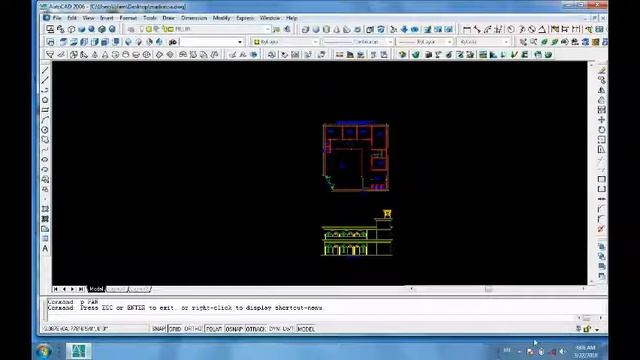The height and width of the screenshot is (360, 640).
Task: Switch to the Layout1 tab
Action: tap(117, 289)
